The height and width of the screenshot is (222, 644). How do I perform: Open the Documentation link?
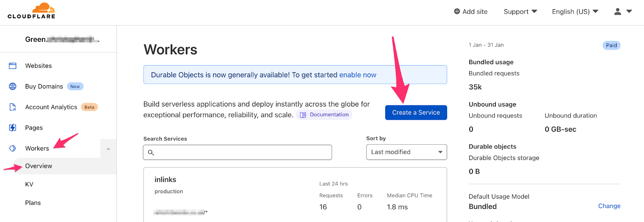[324, 115]
